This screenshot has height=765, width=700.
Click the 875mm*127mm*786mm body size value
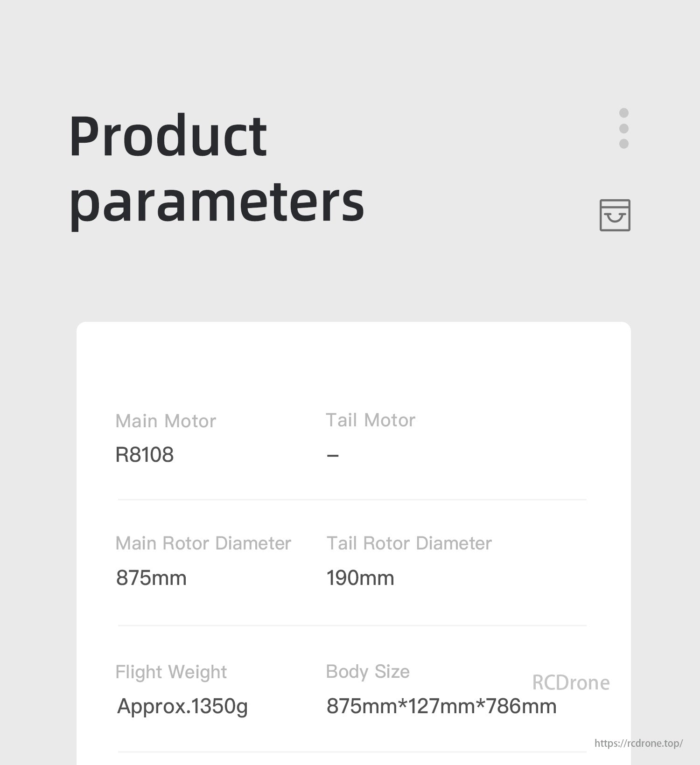coord(441,706)
